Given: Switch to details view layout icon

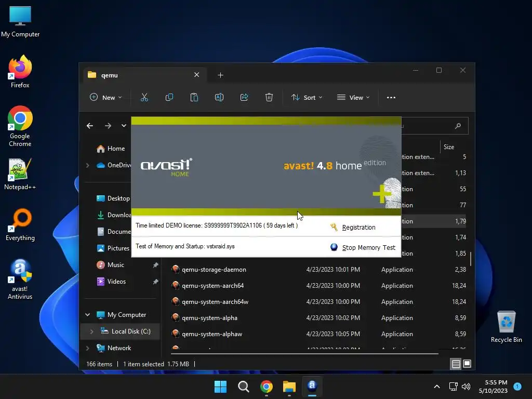Looking at the screenshot, I should point(456,364).
